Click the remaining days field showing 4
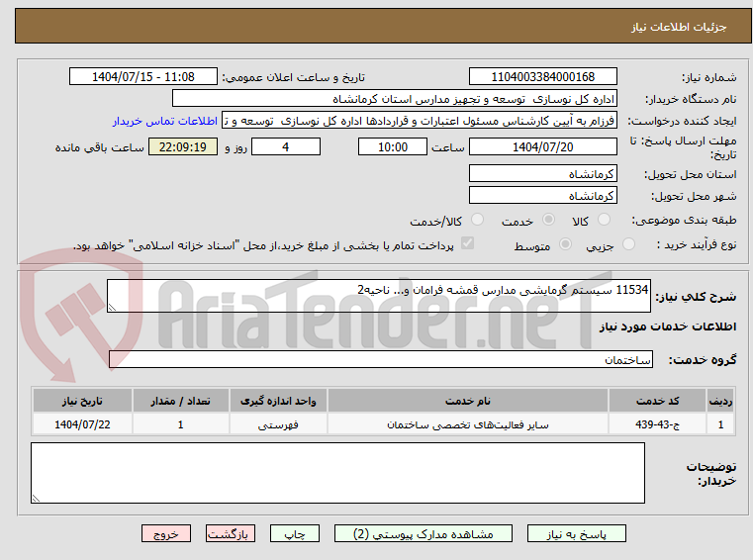This screenshot has width=753, height=560. [x=286, y=147]
